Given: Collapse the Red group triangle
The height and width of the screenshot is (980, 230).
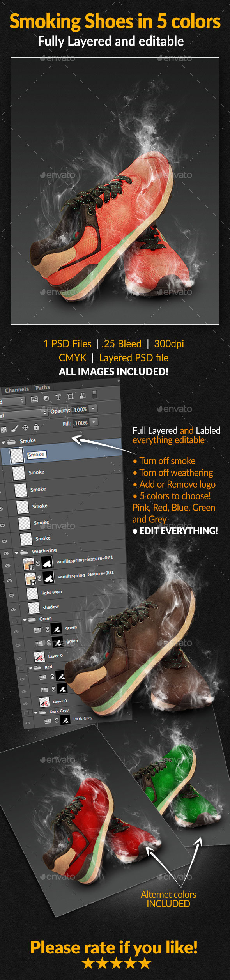Looking at the screenshot, I should pyautogui.click(x=30, y=668).
